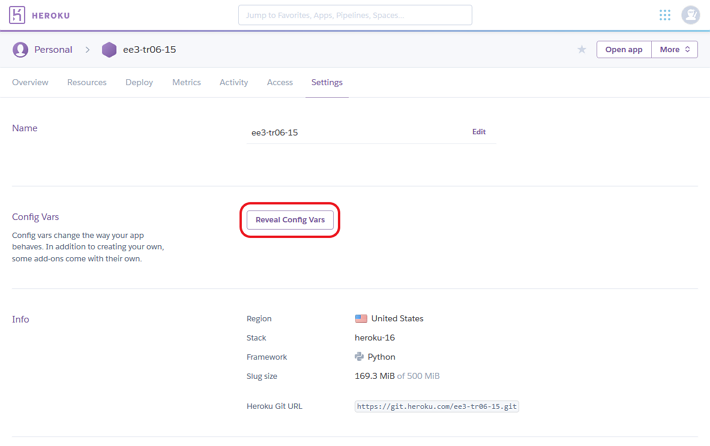Open the apps grid menu icon
Viewport: 710px width, 446px height.
coord(665,15)
